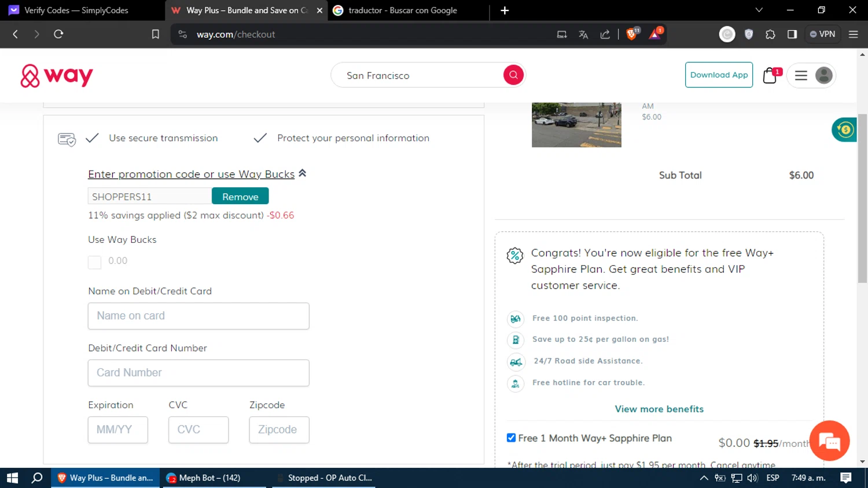Open the browser extensions puzzle icon
868x488 pixels.
point(770,34)
